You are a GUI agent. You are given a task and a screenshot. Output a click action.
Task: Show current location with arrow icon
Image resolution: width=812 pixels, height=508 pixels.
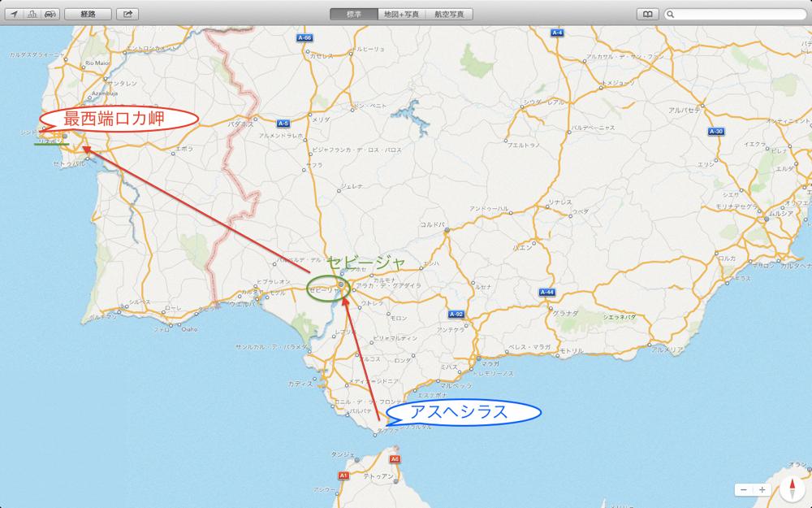[x=14, y=14]
